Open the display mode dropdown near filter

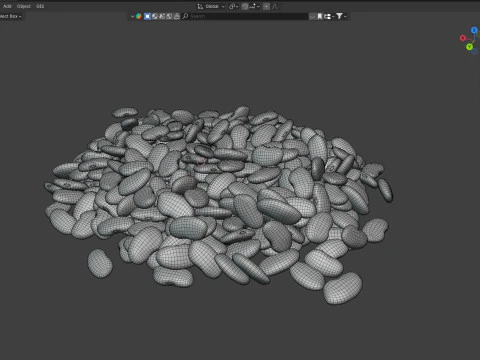tap(329, 16)
